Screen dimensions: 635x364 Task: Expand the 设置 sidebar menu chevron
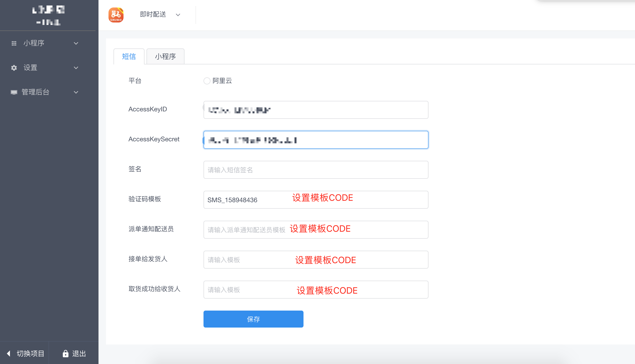(76, 68)
